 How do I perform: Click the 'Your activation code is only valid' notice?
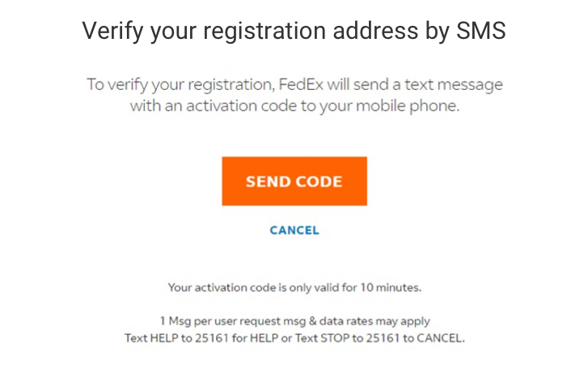click(294, 288)
